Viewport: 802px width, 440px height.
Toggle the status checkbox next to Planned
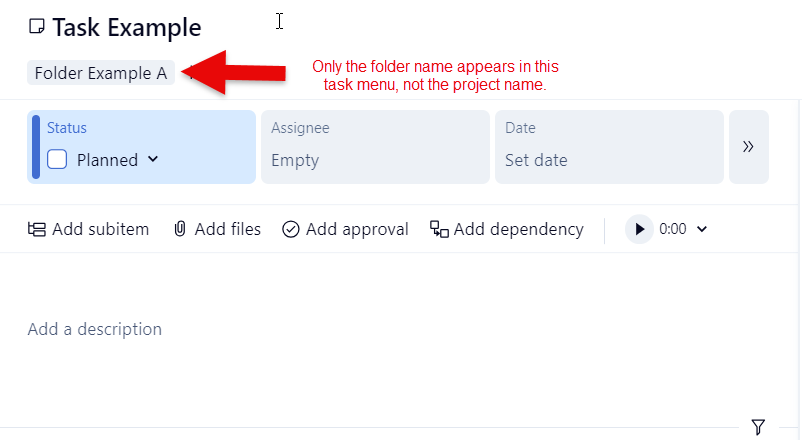(x=57, y=159)
